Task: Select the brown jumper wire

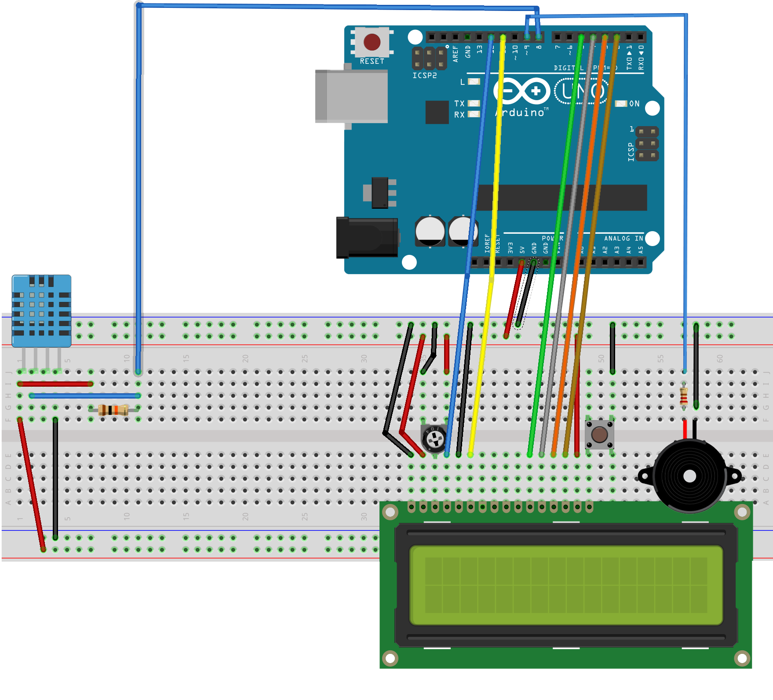Action: pyautogui.click(x=591, y=246)
